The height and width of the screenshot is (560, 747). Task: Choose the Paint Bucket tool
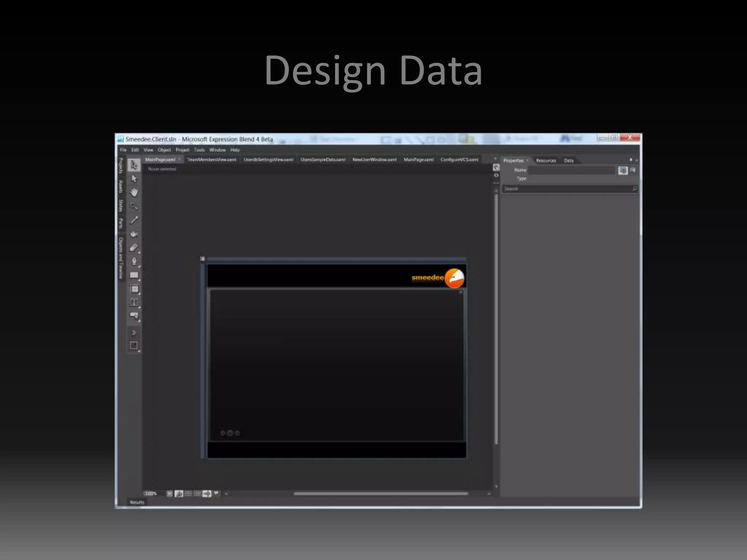pos(134,234)
